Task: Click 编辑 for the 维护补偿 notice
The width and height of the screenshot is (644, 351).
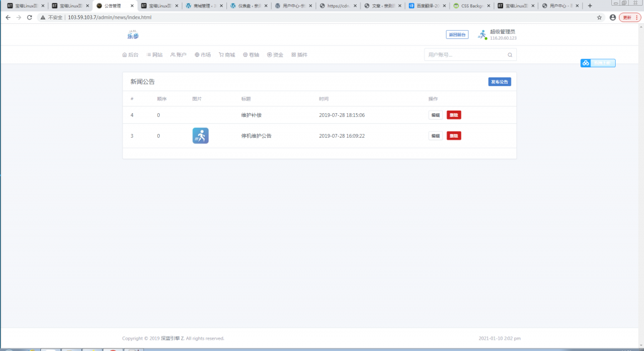Action: point(435,115)
